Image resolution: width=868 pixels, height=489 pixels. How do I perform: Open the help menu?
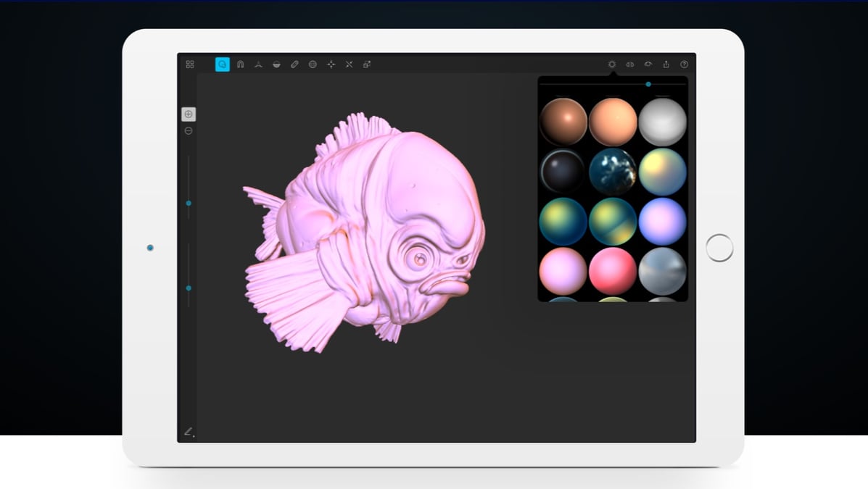click(x=684, y=64)
